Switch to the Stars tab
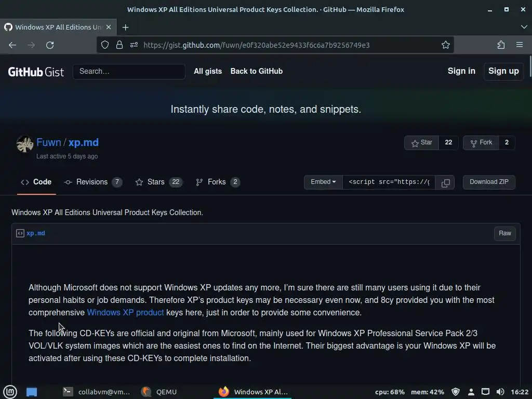 click(159, 182)
